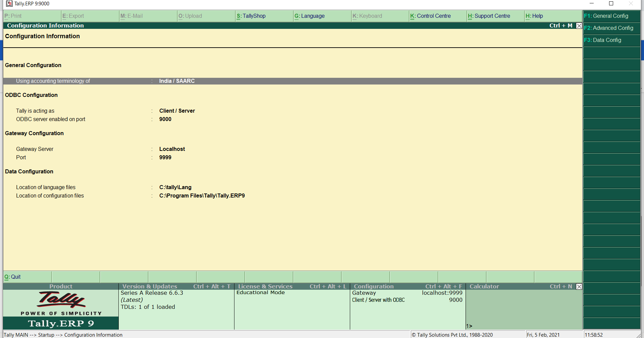
Task: Click Tally Solutions copyright text
Action: click(x=452, y=335)
